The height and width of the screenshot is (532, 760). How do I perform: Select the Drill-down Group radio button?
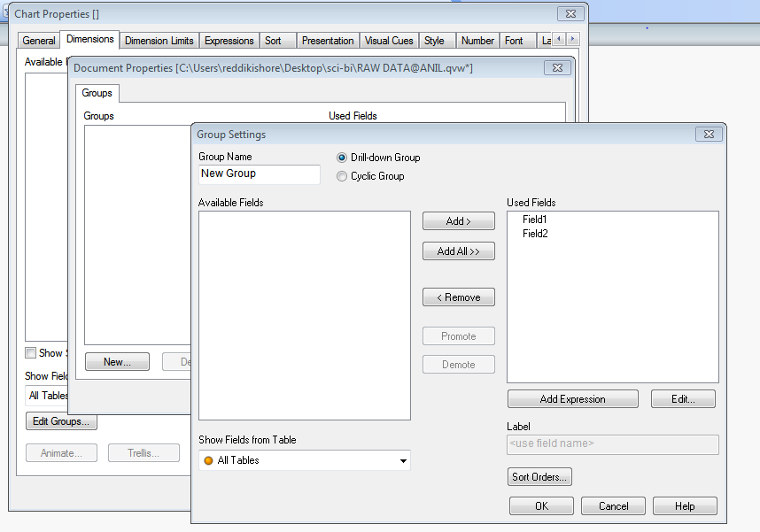tap(342, 158)
